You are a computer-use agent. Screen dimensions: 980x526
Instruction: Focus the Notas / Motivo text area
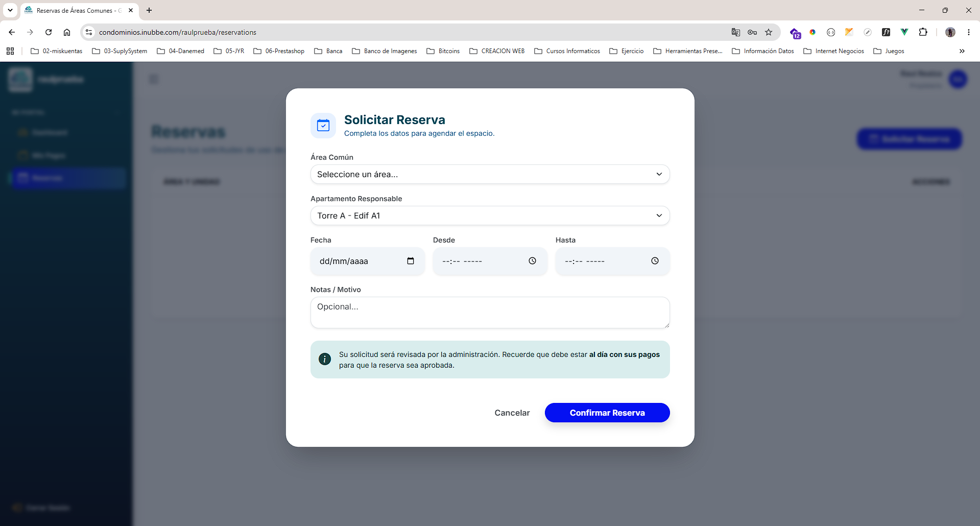[490, 313]
